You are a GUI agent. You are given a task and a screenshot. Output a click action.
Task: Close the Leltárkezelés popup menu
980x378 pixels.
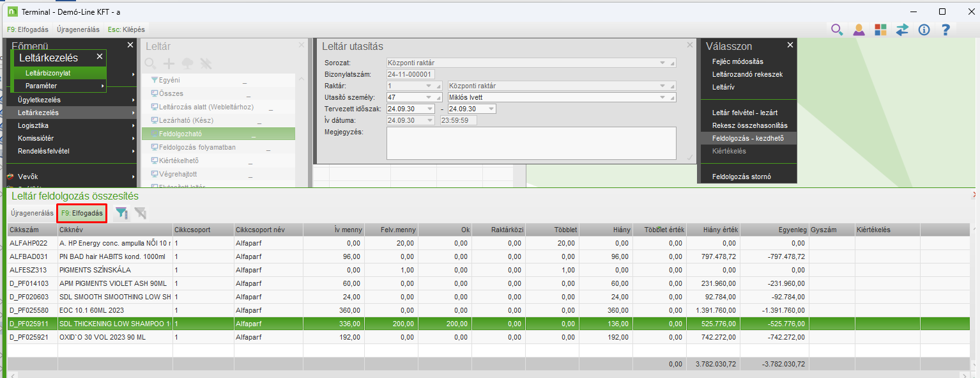point(100,57)
